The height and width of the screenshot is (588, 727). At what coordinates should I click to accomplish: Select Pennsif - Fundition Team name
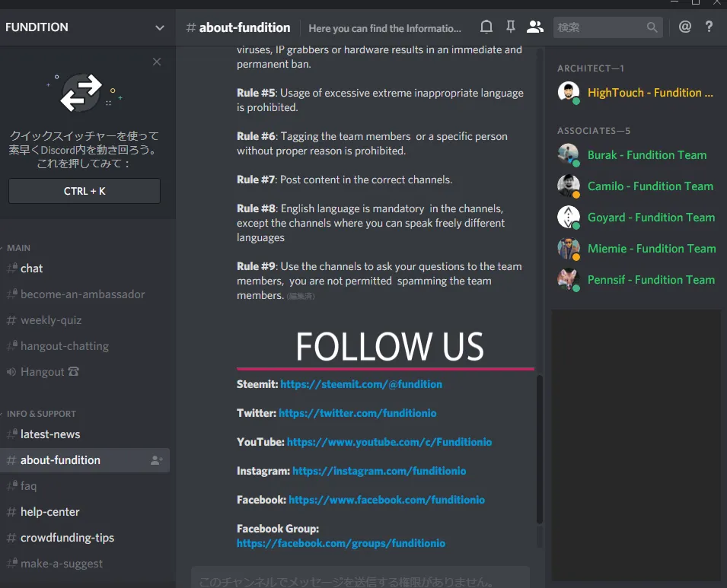652,280
